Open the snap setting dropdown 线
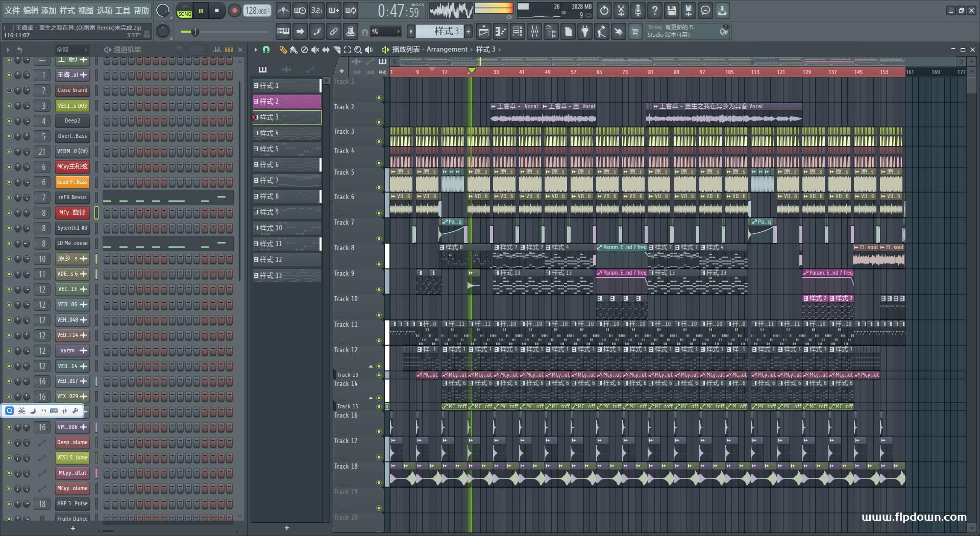Image resolution: width=980 pixels, height=536 pixels. click(x=386, y=32)
